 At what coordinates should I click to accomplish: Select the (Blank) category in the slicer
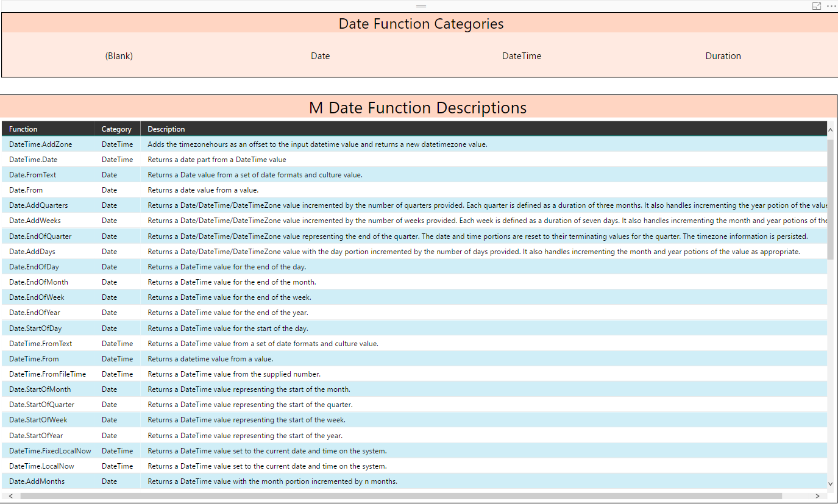pos(118,55)
